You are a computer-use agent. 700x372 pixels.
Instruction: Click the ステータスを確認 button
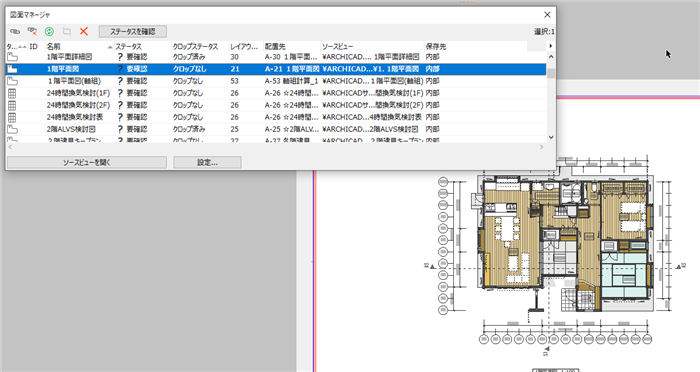(133, 32)
